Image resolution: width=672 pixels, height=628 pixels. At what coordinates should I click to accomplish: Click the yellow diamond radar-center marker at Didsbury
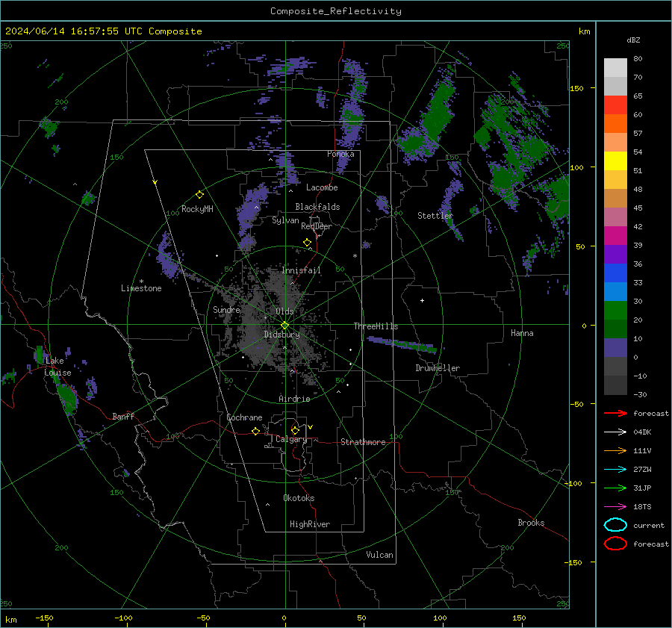[x=284, y=326]
